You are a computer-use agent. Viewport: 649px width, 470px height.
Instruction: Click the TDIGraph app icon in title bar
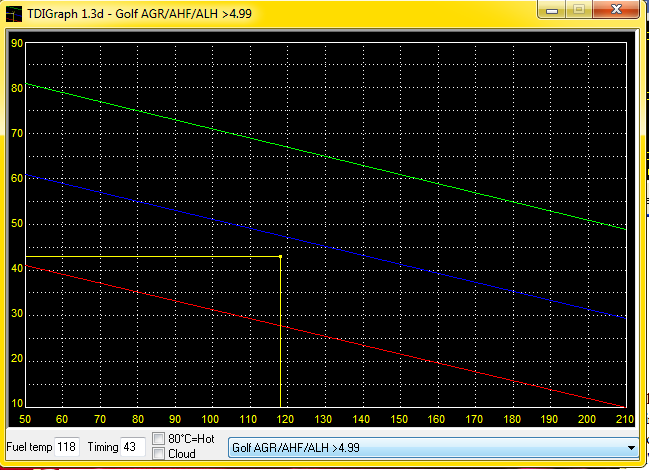14,14
